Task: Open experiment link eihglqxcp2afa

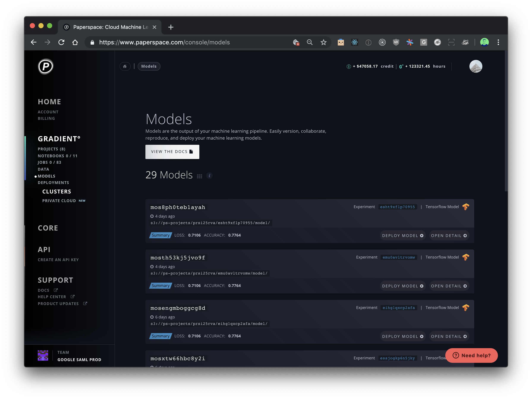Action: point(398,307)
